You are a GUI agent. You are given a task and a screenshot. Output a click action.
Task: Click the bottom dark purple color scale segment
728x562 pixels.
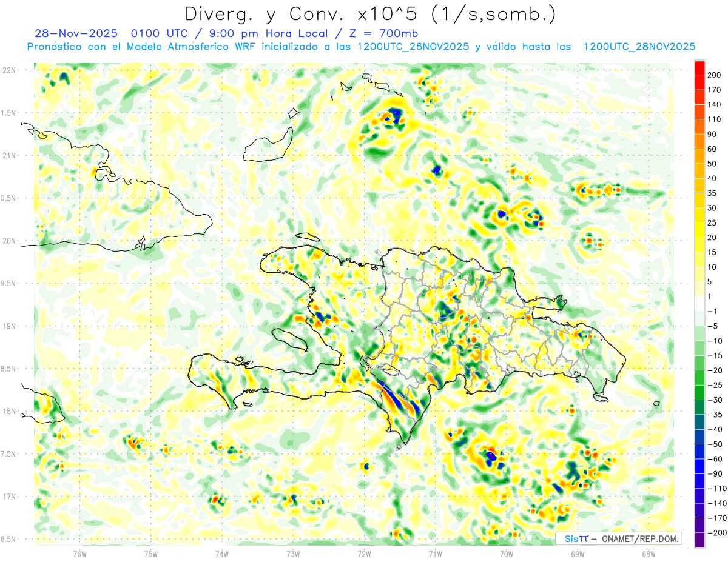click(x=699, y=540)
